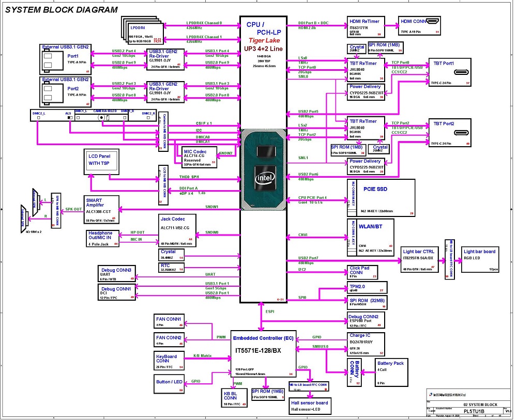Click the 'TPM2.0' block label
Viewport: 517px width, 420px height.
point(357,287)
